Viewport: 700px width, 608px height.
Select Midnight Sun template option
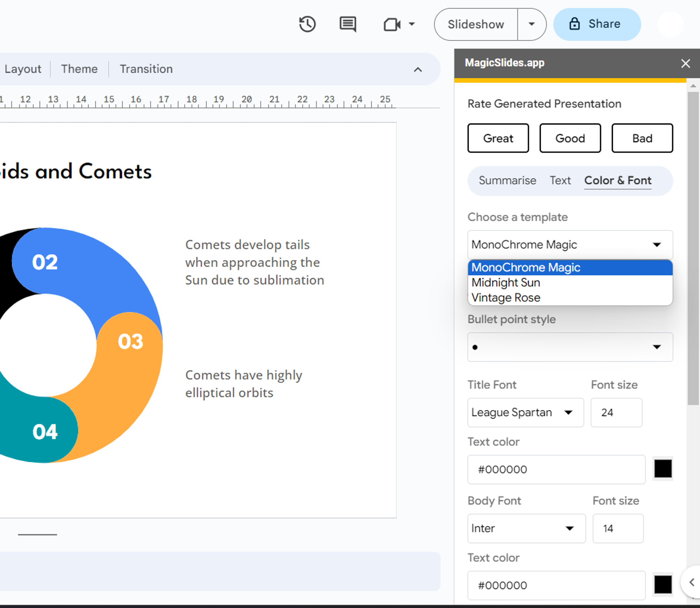pyautogui.click(x=570, y=283)
